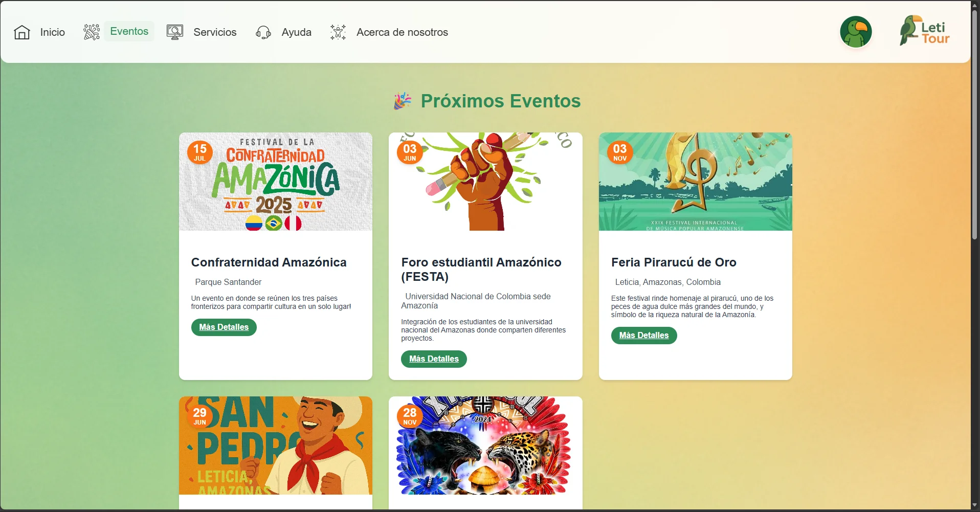The height and width of the screenshot is (512, 980).
Task: Open the Ayuda menu item
Action: point(297,32)
